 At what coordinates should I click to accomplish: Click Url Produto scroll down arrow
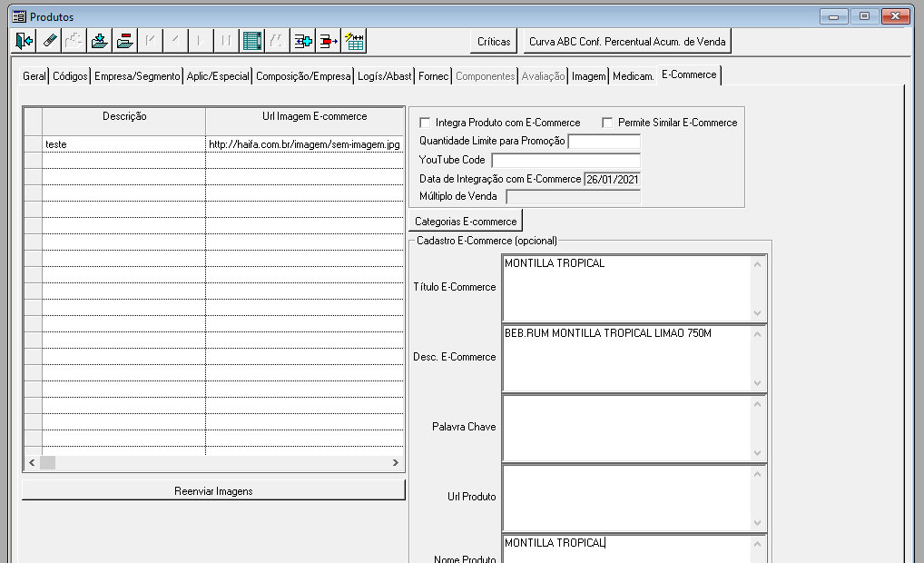[757, 523]
